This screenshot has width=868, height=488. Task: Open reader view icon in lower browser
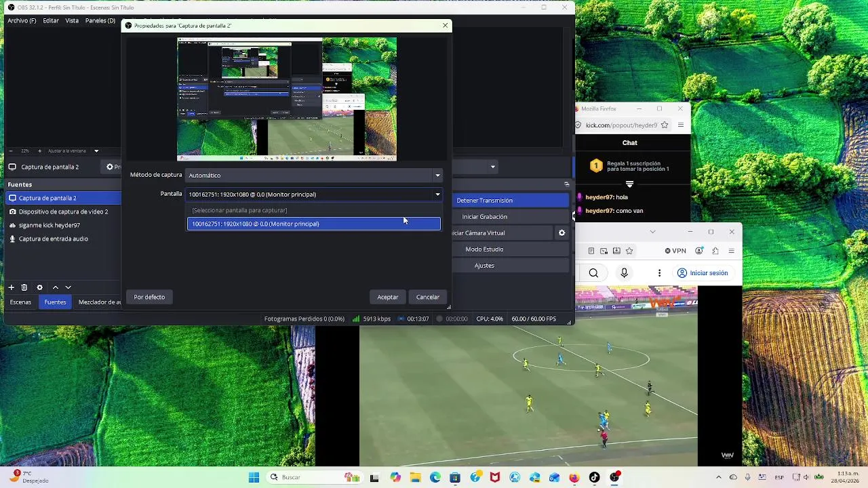(591, 251)
